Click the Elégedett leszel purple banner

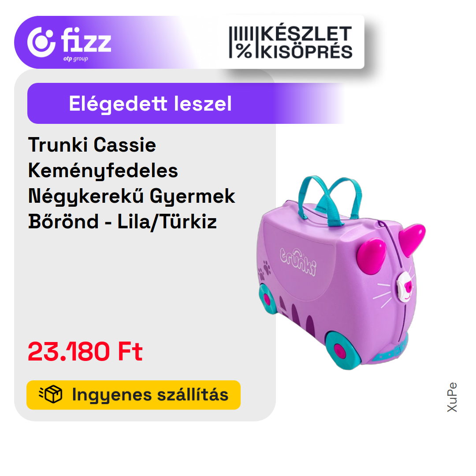[x=185, y=103]
